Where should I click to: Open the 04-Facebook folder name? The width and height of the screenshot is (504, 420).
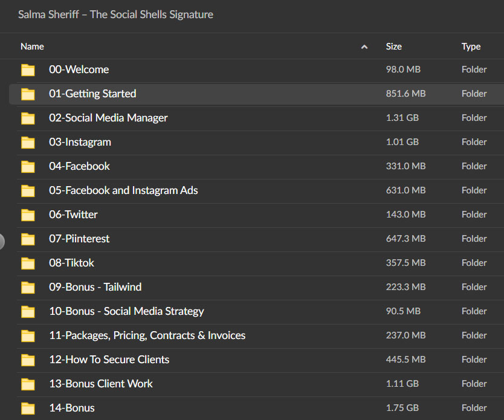click(79, 166)
